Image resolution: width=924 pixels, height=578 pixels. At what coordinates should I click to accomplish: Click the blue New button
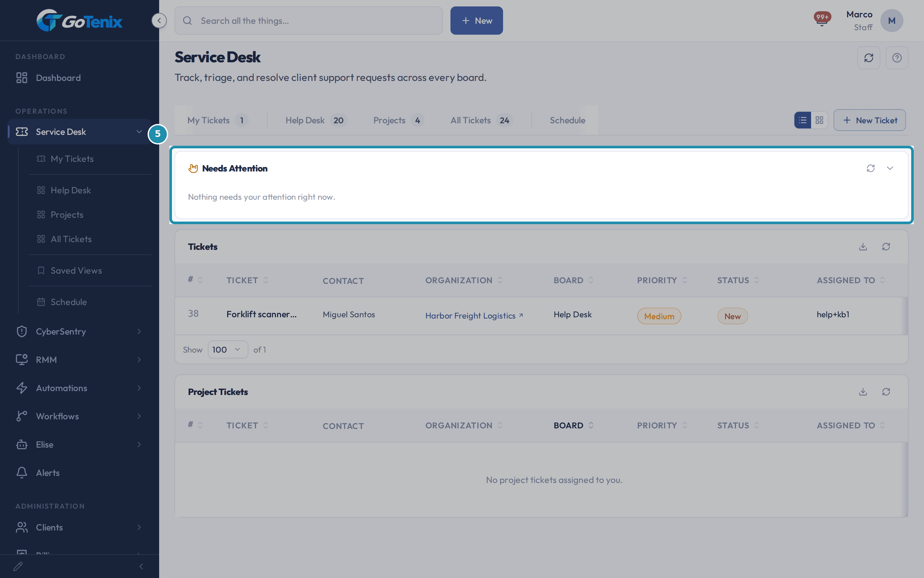[x=476, y=21]
